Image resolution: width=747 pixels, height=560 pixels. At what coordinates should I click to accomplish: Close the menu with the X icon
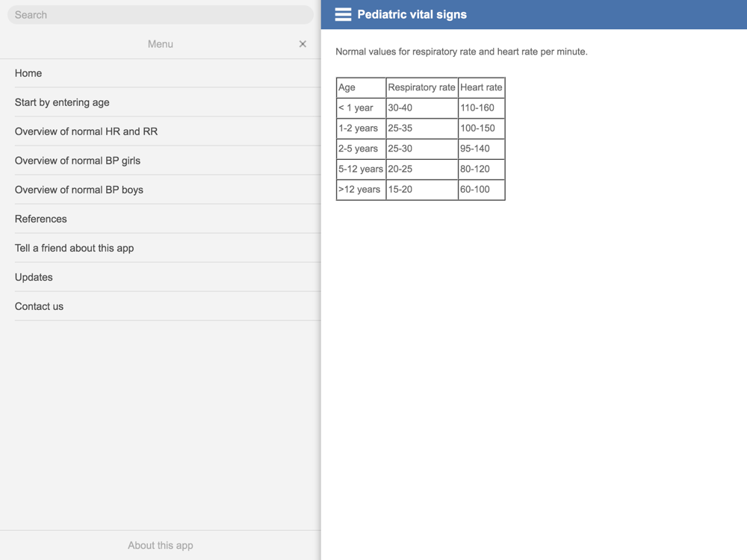coord(303,44)
